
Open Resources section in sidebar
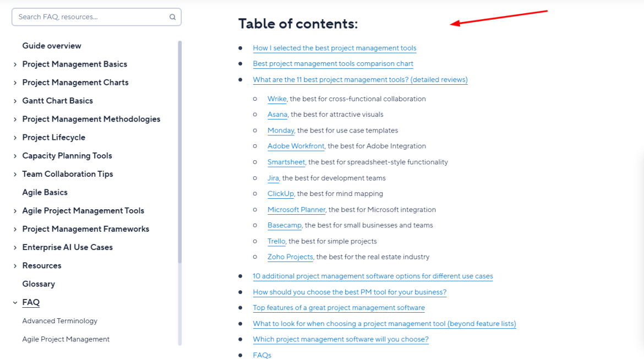click(x=41, y=265)
